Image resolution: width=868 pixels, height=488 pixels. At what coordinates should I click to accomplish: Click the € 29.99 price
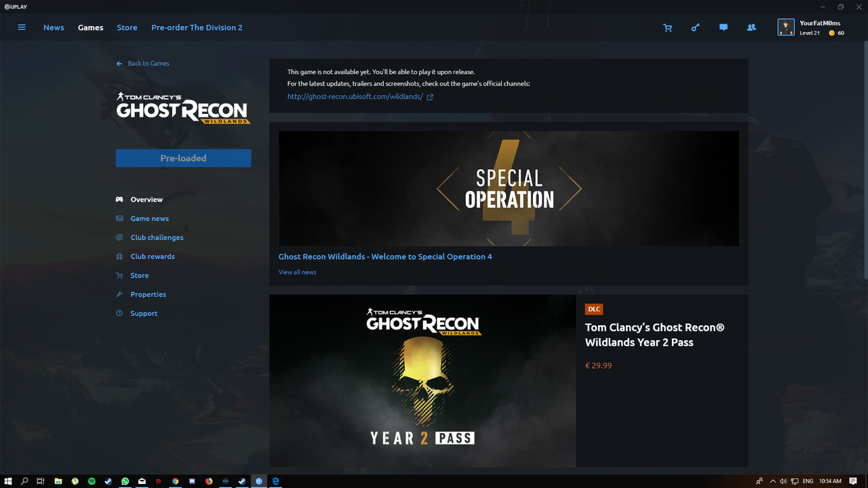click(x=598, y=366)
